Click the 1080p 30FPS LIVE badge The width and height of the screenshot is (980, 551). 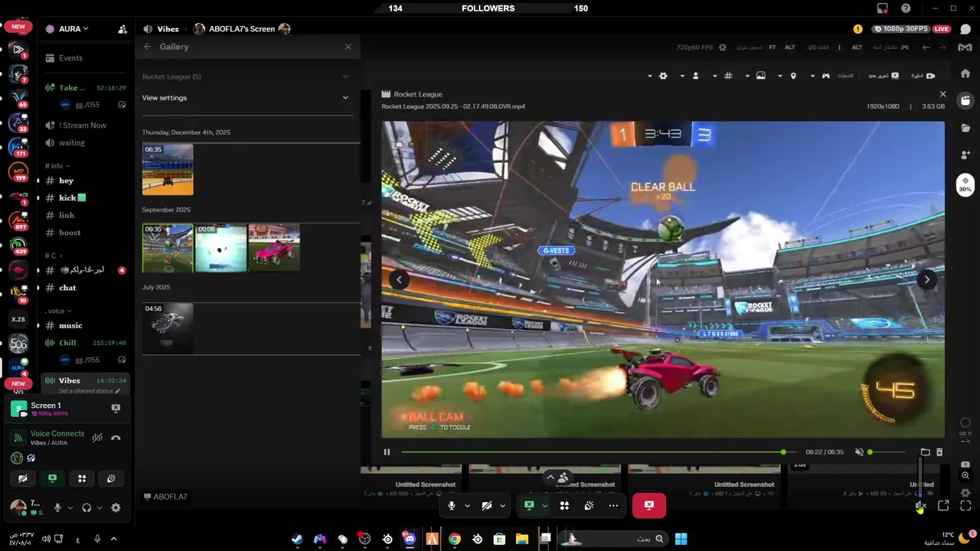pos(913,29)
